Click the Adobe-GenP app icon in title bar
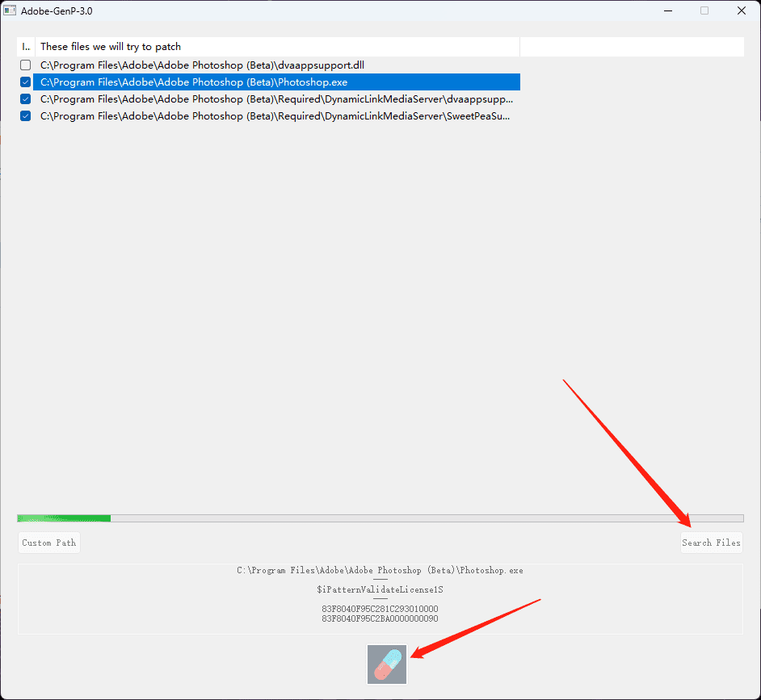Viewport: 761px width, 700px height. pyautogui.click(x=11, y=11)
